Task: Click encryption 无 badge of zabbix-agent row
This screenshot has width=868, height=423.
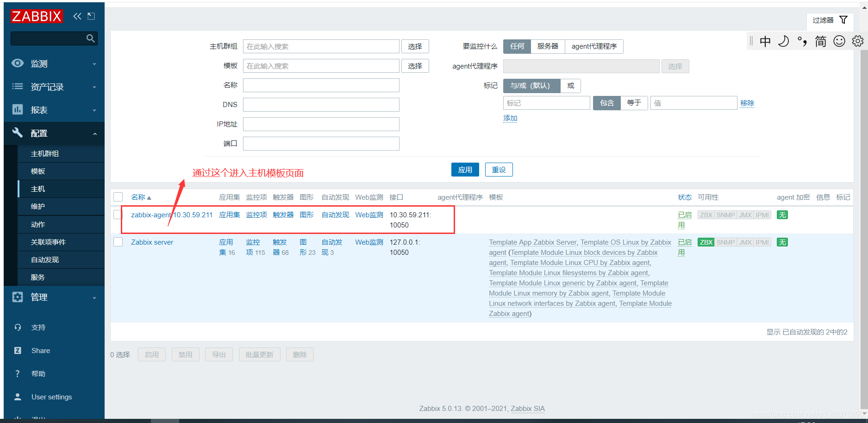Action: click(x=782, y=215)
